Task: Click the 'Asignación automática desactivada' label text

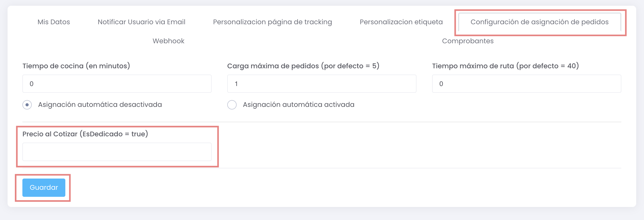Action: tap(100, 105)
